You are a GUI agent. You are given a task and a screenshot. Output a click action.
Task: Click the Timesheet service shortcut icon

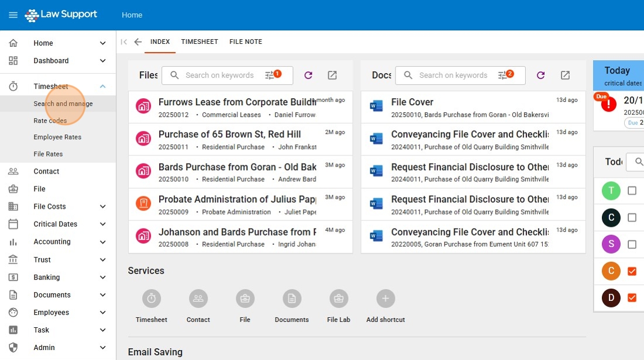click(x=151, y=299)
